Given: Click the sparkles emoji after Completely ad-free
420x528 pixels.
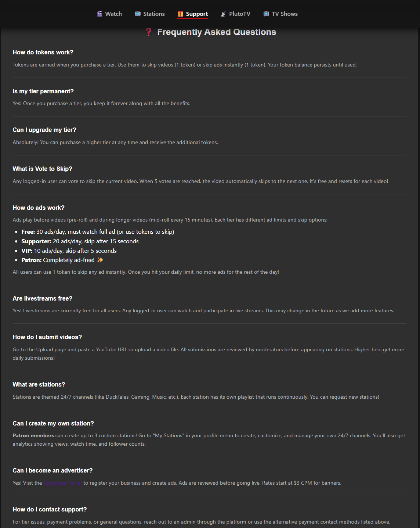Looking at the screenshot, I should click(99, 260).
